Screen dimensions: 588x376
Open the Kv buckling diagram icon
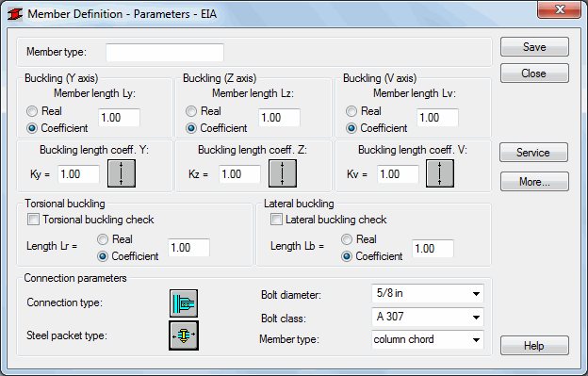(x=440, y=173)
